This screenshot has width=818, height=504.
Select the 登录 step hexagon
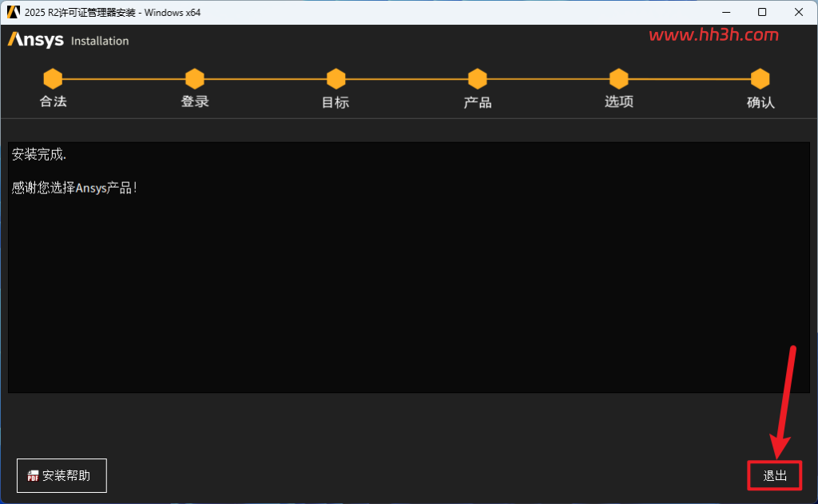195,79
